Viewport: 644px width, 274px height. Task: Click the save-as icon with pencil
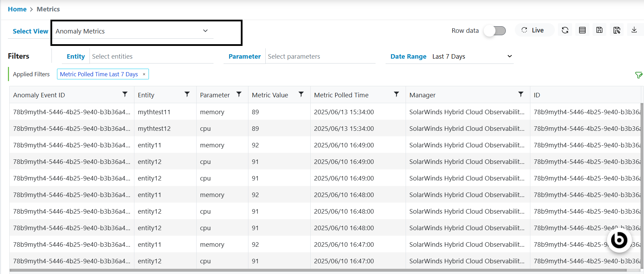tap(617, 30)
